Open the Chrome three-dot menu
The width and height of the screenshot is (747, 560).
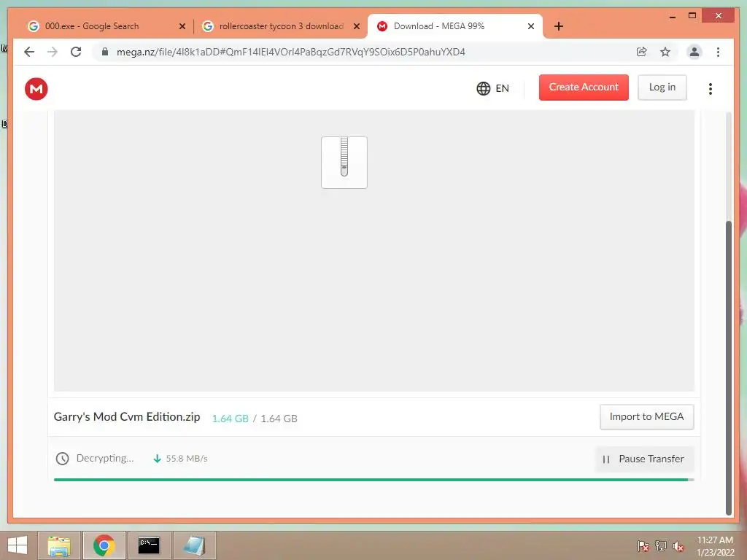point(718,52)
